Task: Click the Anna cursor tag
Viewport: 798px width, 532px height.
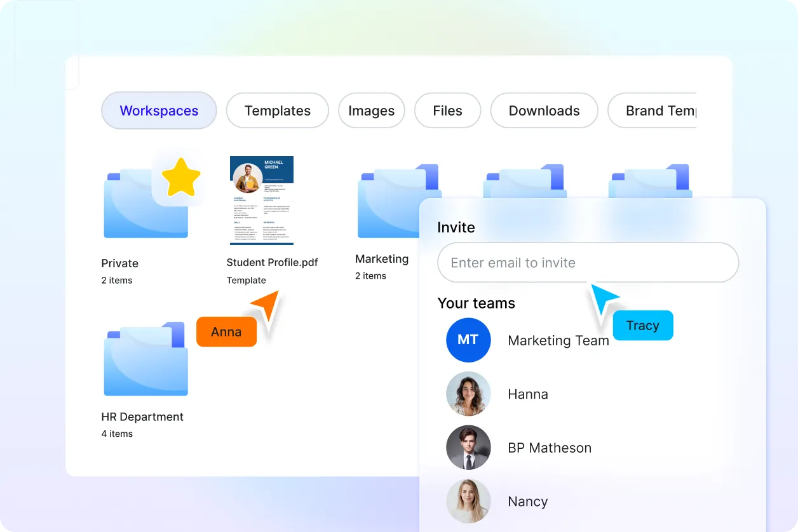Action: 226,331
